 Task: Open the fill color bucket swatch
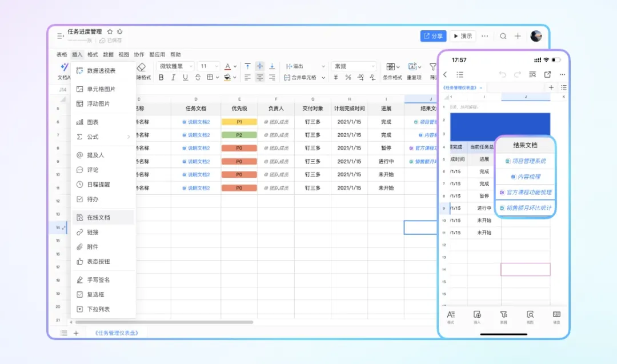pyautogui.click(x=227, y=78)
